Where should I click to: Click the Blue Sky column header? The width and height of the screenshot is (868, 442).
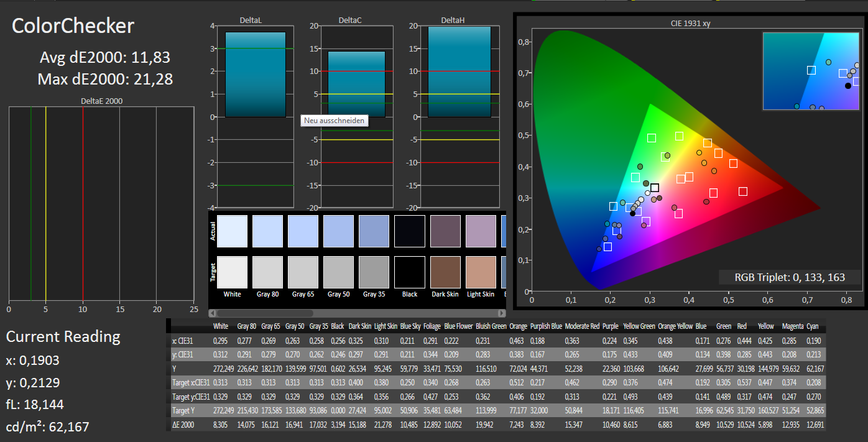click(410, 326)
